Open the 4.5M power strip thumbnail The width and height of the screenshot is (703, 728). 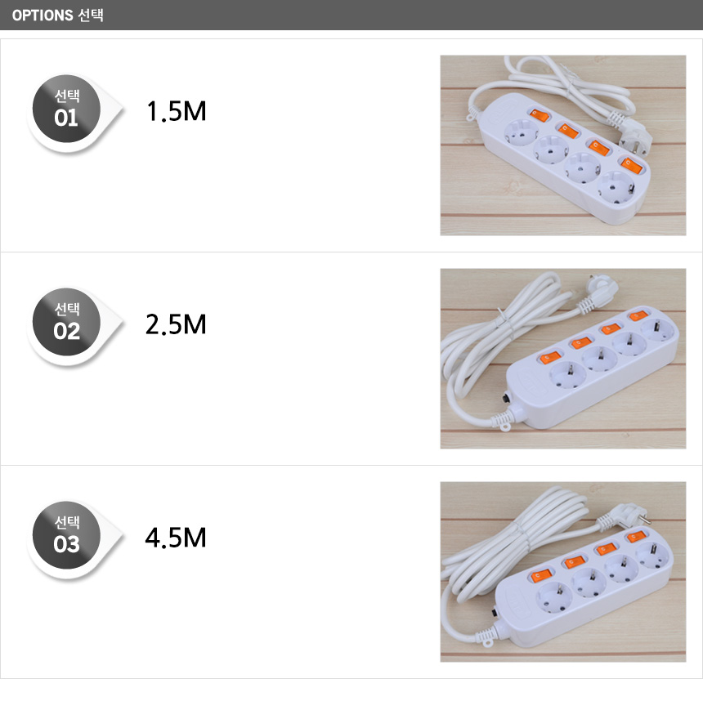click(562, 572)
